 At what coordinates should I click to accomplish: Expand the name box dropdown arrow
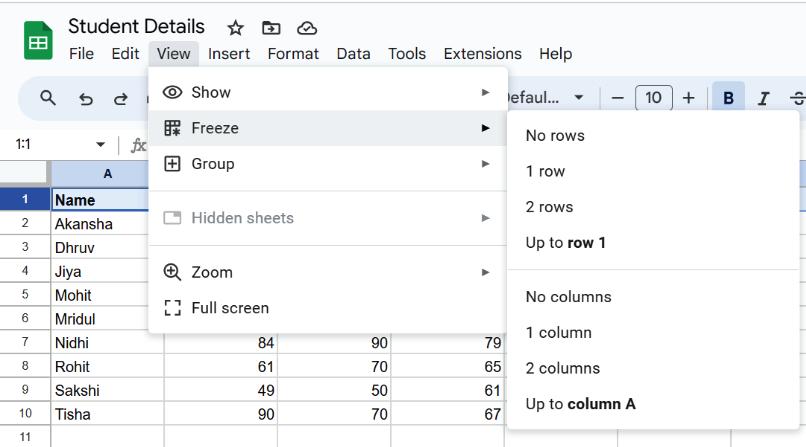tap(100, 145)
